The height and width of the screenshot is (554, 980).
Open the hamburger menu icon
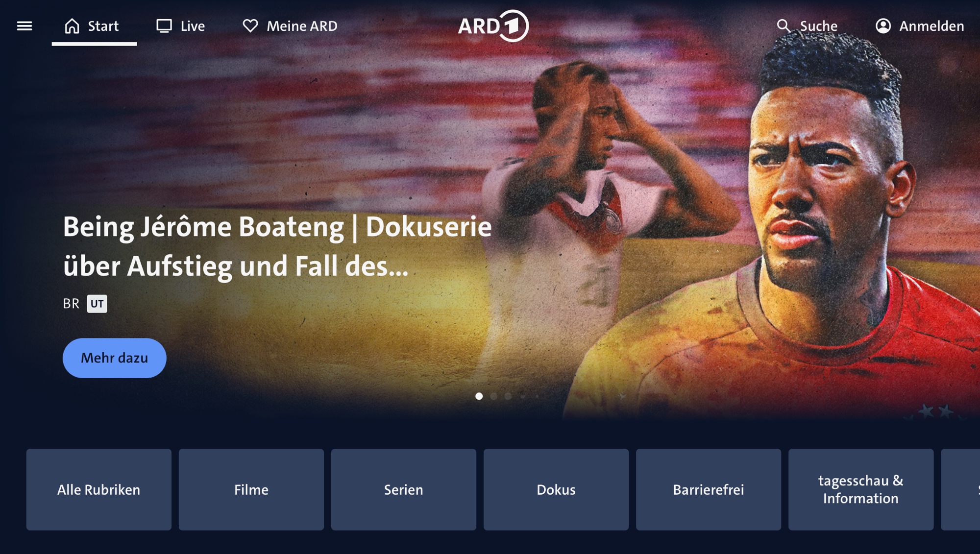(x=24, y=26)
